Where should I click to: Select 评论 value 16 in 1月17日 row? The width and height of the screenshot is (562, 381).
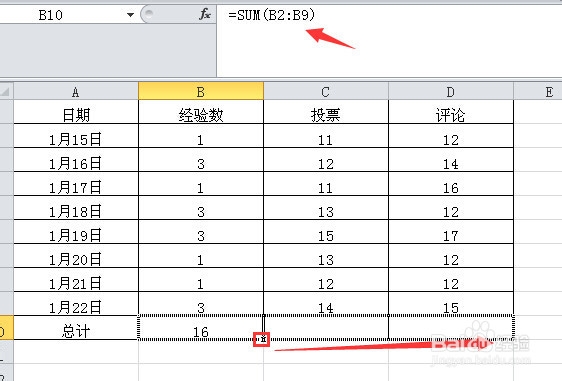[451, 184]
